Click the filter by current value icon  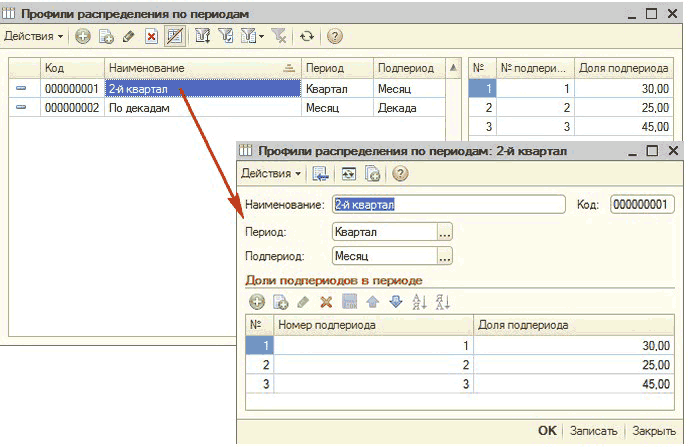203,36
